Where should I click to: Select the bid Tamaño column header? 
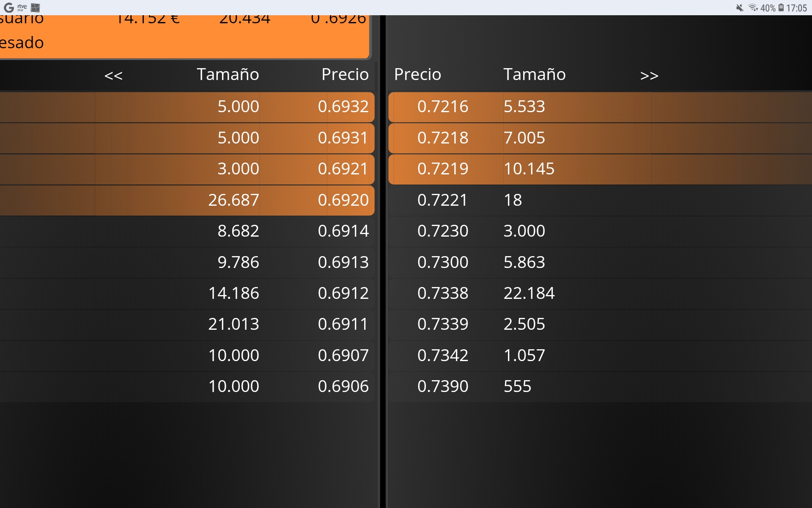[x=228, y=75]
